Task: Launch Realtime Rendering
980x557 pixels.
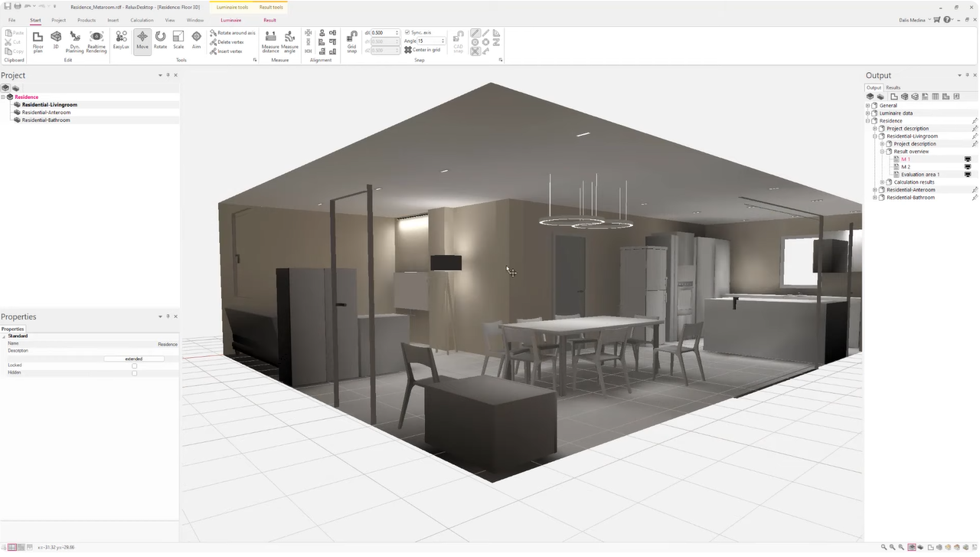Action: [96, 41]
